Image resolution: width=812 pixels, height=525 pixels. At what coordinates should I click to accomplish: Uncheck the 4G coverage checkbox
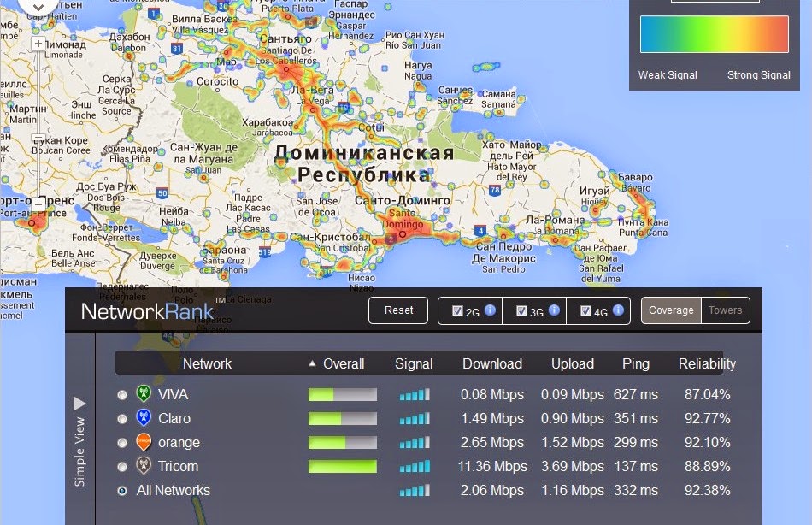click(x=585, y=311)
